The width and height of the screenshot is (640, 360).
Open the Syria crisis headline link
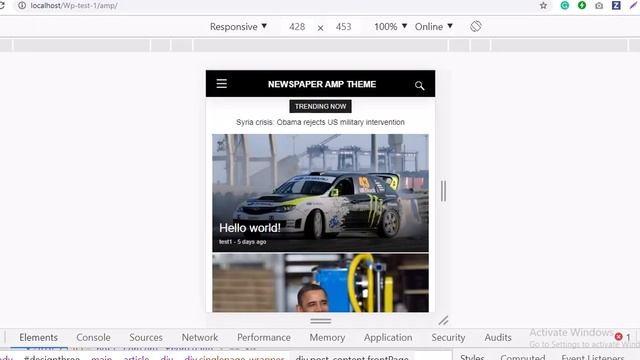(320, 122)
